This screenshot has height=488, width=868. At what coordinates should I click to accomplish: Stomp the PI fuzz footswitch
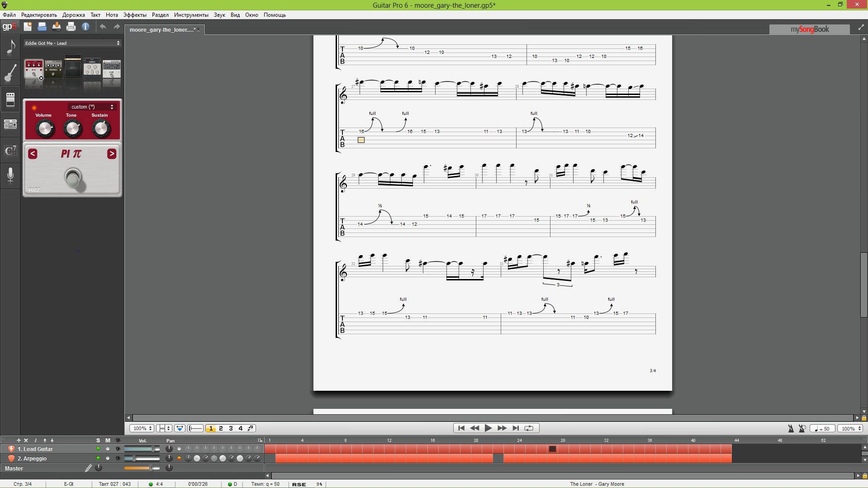pos(73,177)
